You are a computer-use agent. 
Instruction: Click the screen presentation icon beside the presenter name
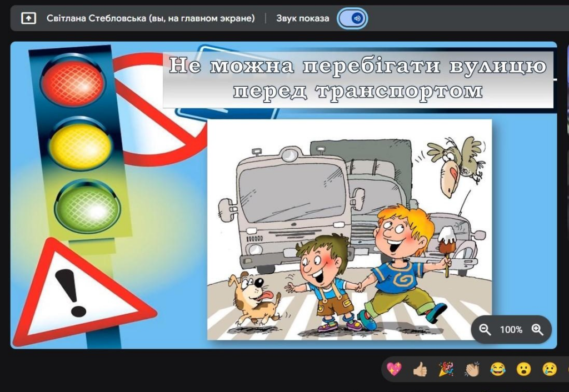click(28, 18)
